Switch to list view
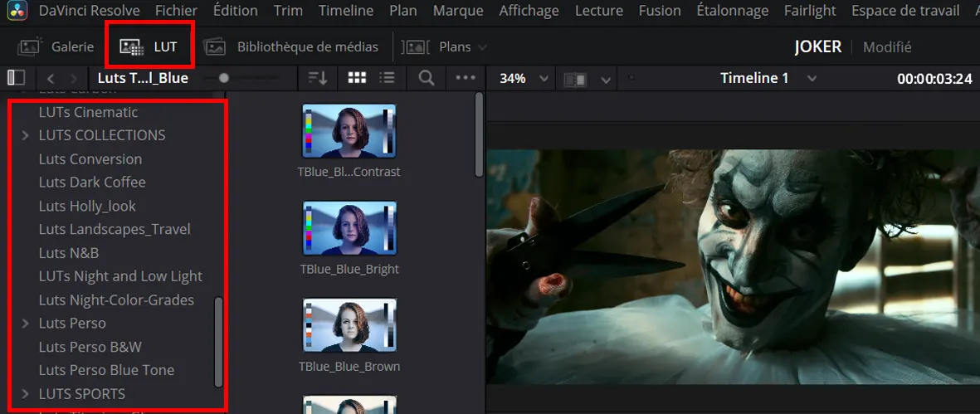Image resolution: width=980 pixels, height=414 pixels. pos(388,77)
